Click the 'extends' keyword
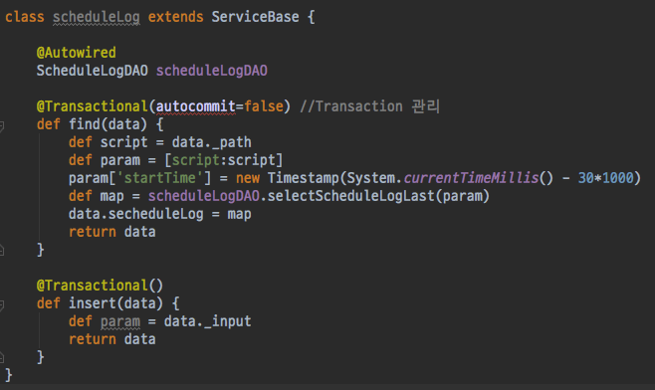The width and height of the screenshot is (655, 390). coord(175,17)
